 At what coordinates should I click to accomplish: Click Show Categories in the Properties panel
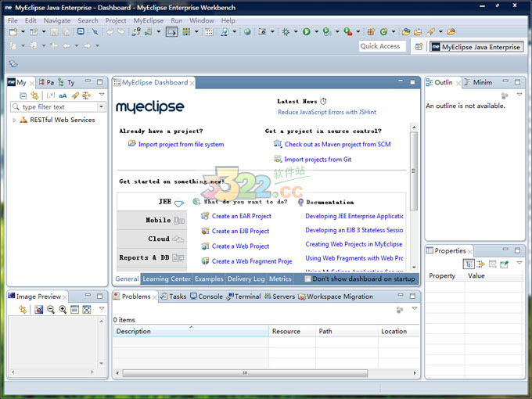[x=469, y=264]
